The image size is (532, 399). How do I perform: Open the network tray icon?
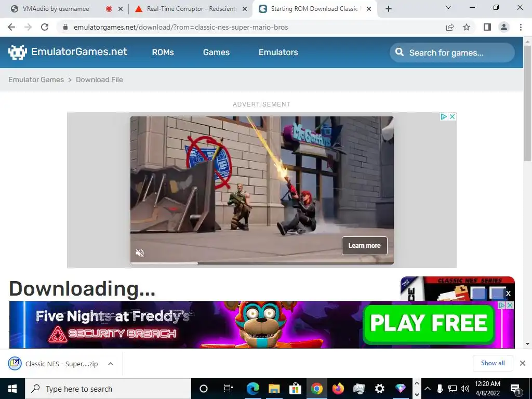pos(453,389)
